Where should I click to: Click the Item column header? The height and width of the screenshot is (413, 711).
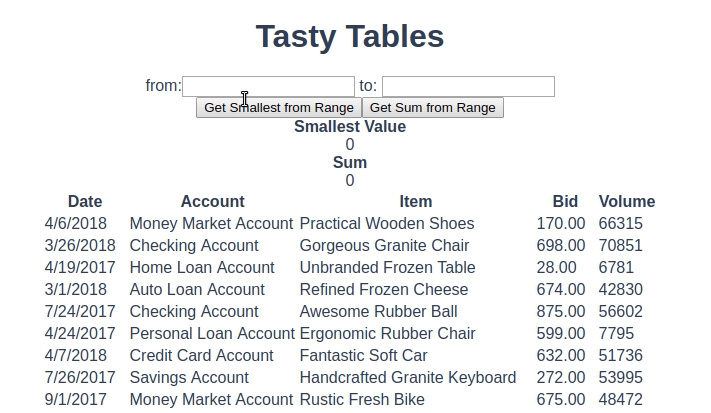[415, 201]
